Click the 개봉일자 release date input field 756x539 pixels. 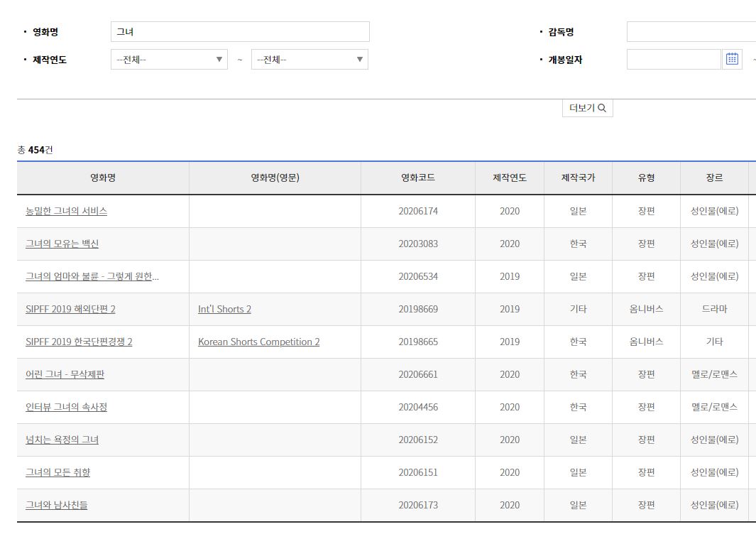[x=673, y=60]
